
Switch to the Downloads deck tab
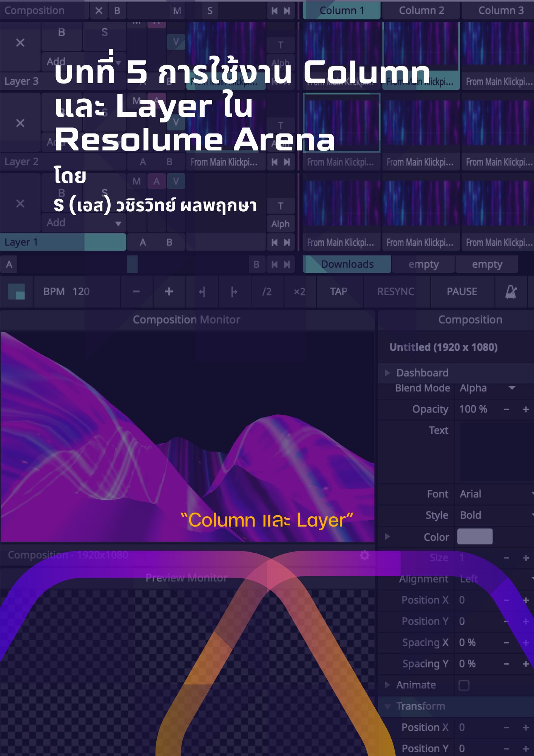[x=347, y=264]
